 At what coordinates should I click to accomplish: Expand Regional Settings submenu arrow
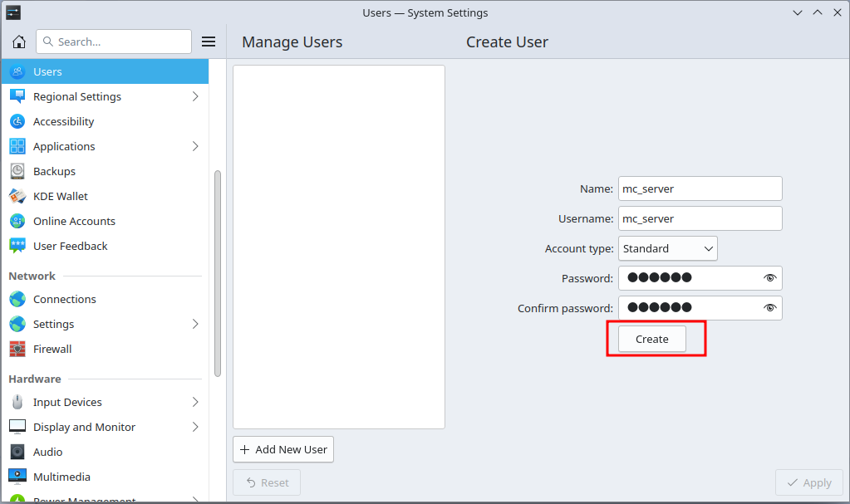195,96
